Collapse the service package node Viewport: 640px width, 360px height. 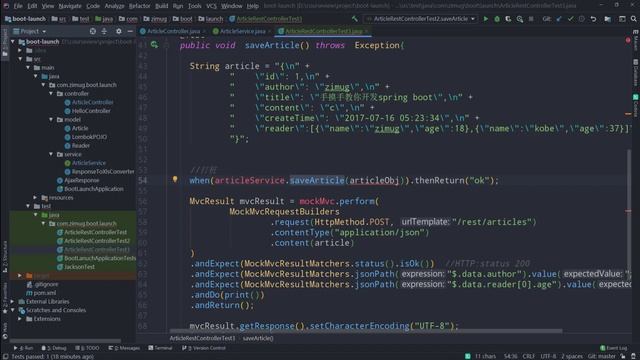[51, 154]
